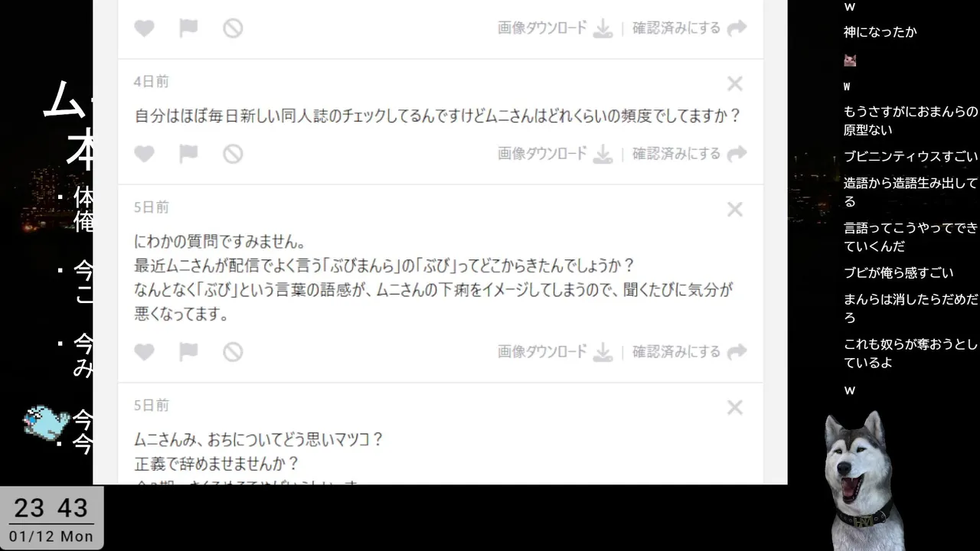Click block icon under the ぶびまんら question
This screenshot has width=980, height=551.
click(x=233, y=352)
